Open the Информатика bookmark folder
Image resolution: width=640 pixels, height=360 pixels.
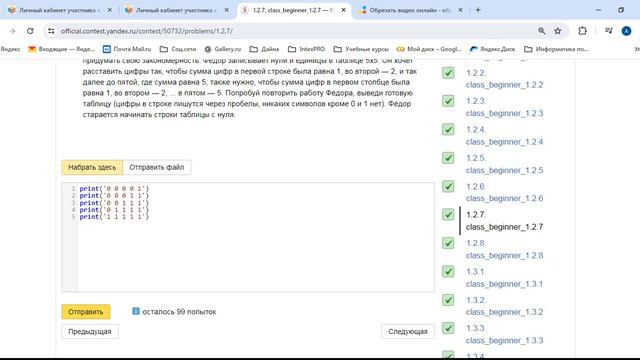click(x=556, y=49)
